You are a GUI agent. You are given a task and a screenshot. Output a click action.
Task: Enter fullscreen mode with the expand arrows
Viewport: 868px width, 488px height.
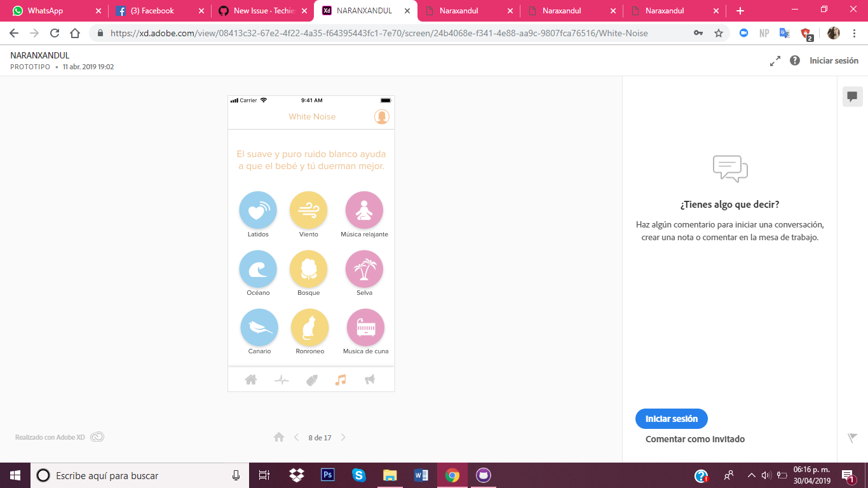[x=775, y=61]
